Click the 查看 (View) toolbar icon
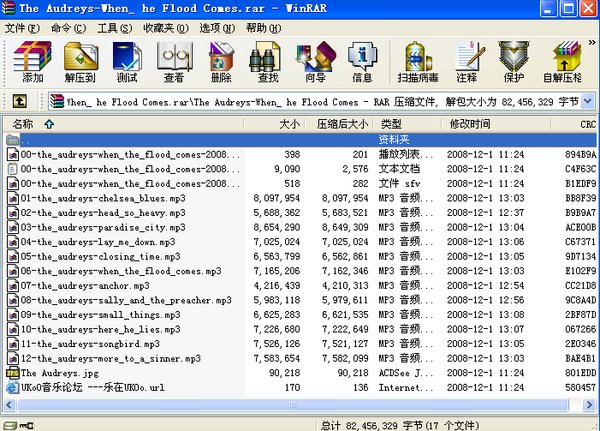 click(x=174, y=62)
